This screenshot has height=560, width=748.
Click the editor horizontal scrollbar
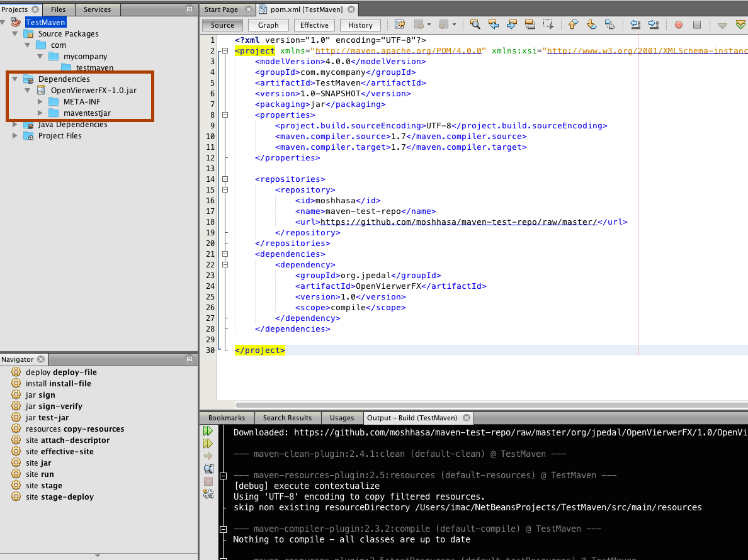click(491, 405)
